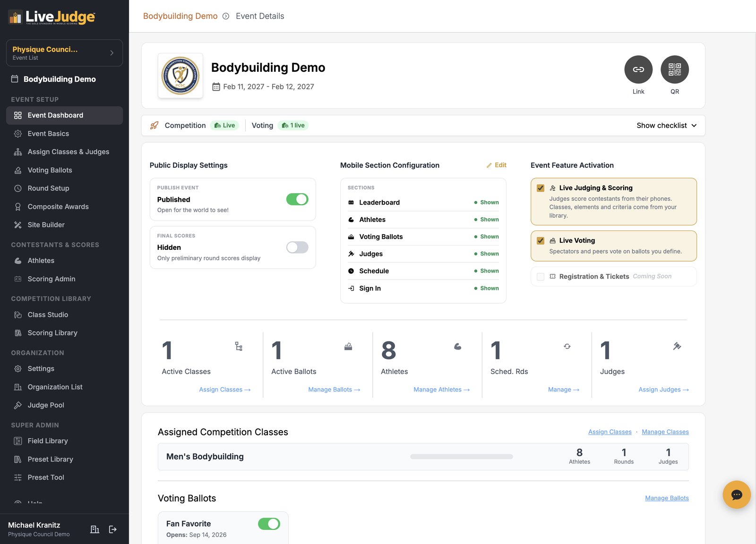Screen dimensions: 756x544
Task: Open Round Setup
Action: tap(64, 188)
